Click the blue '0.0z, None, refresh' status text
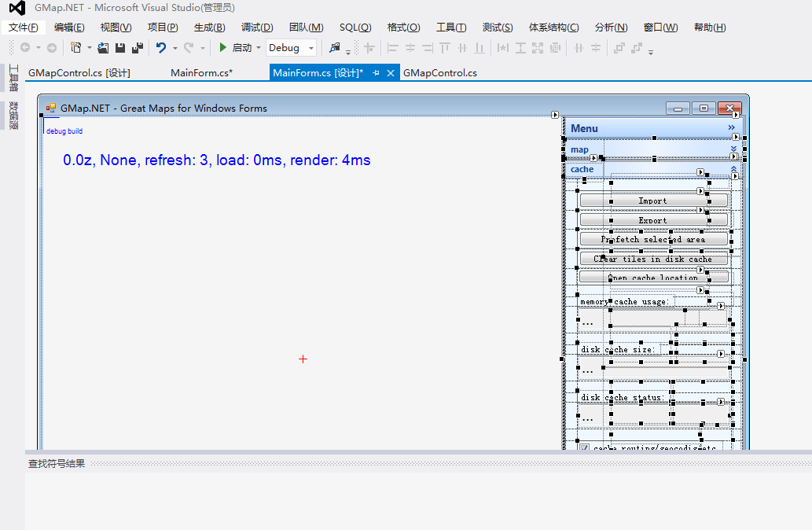This screenshot has width=812, height=530. [217, 160]
